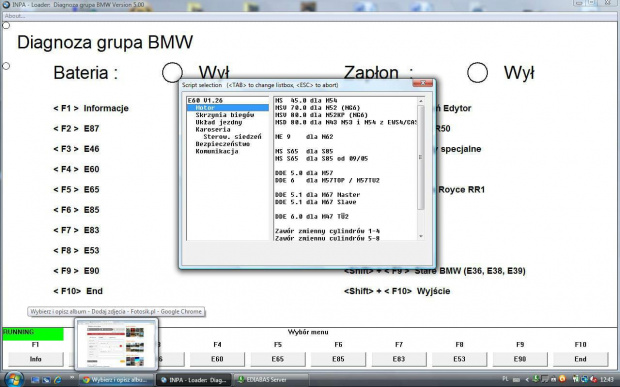The height and width of the screenshot is (387, 620).
Task: Click the green EDIABAS tray icon
Action: coord(536,379)
